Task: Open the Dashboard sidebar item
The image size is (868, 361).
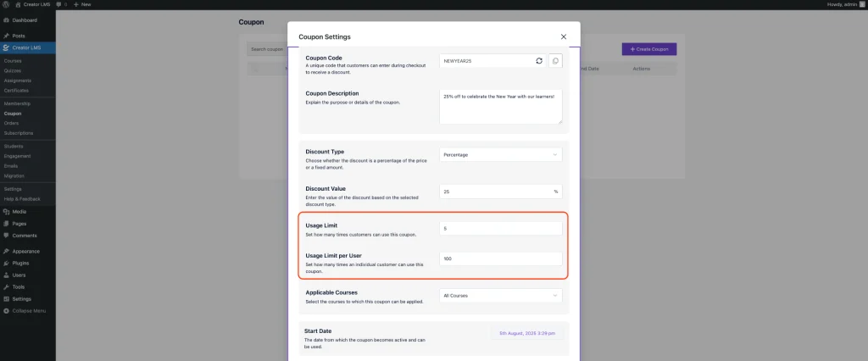Action: [24, 19]
